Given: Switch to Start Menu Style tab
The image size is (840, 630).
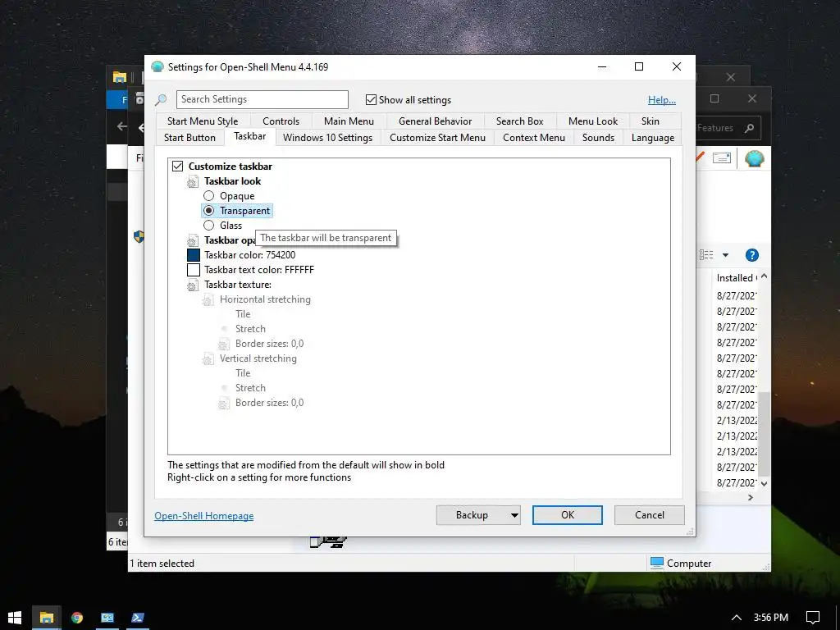Looking at the screenshot, I should click(203, 121).
